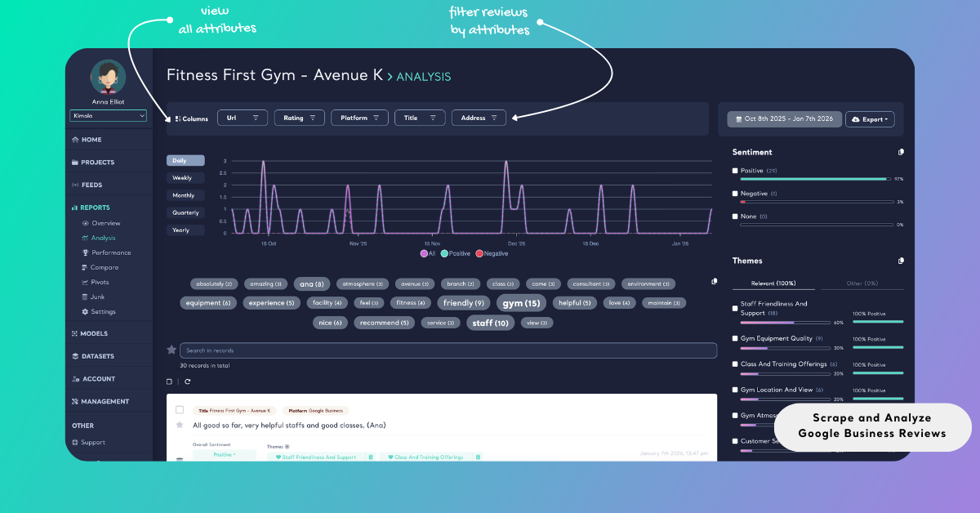Viewport: 980px width, 513px height.
Task: Check the None sentiment checkbox
Action: [735, 216]
